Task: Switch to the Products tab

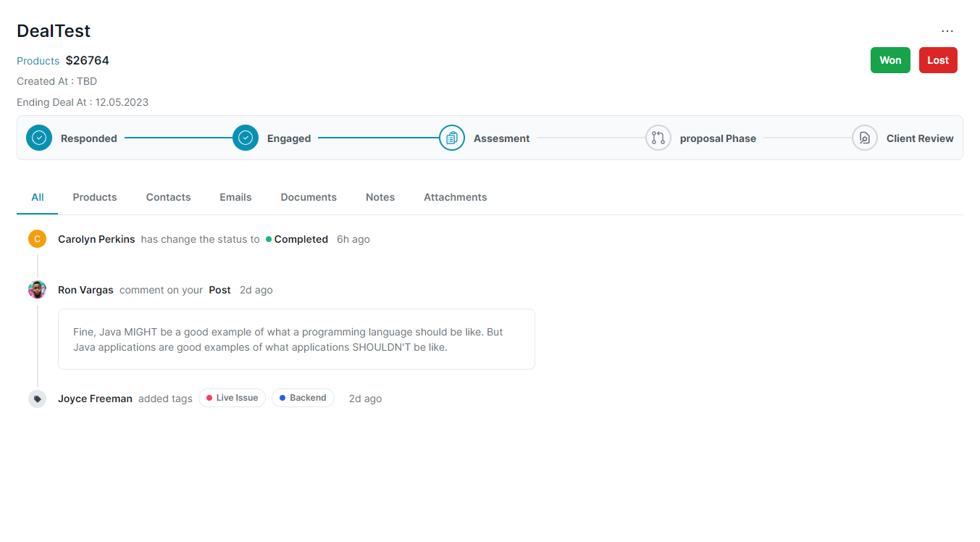Action: [x=95, y=197]
